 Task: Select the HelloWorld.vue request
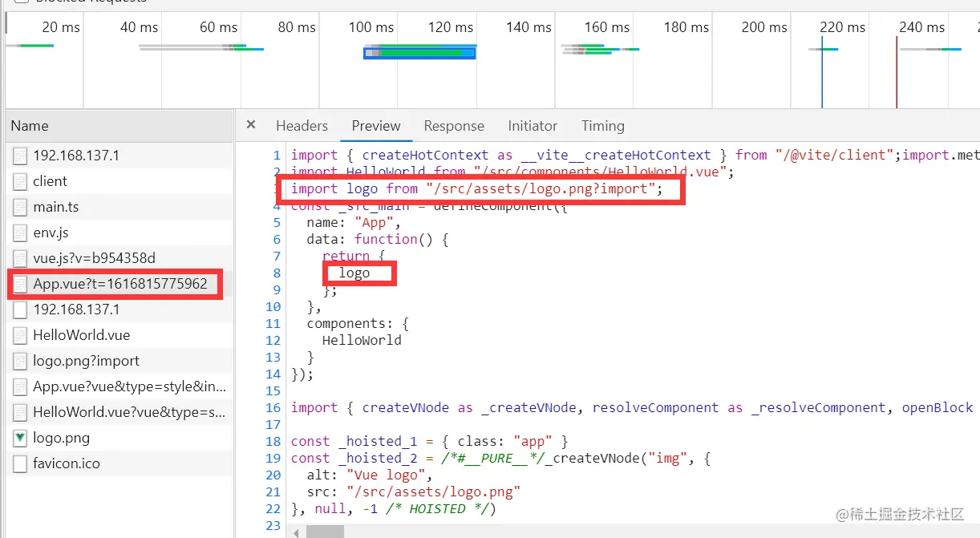(119, 335)
